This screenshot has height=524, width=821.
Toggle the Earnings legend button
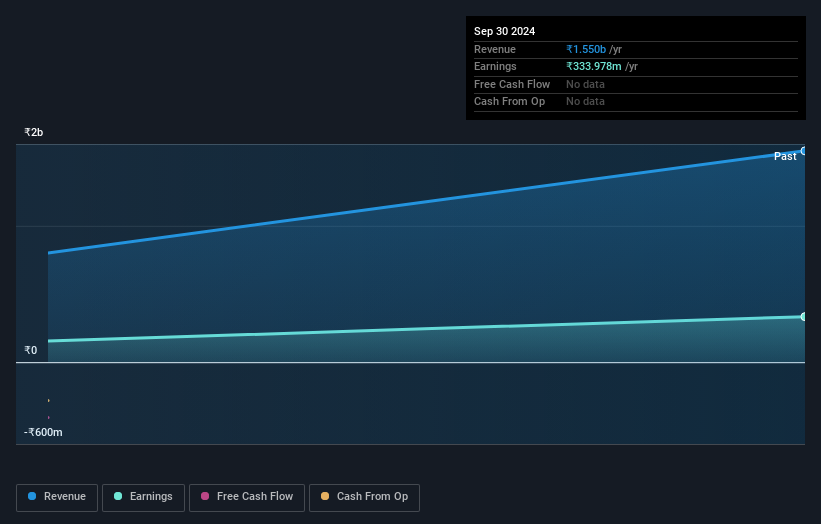point(143,497)
